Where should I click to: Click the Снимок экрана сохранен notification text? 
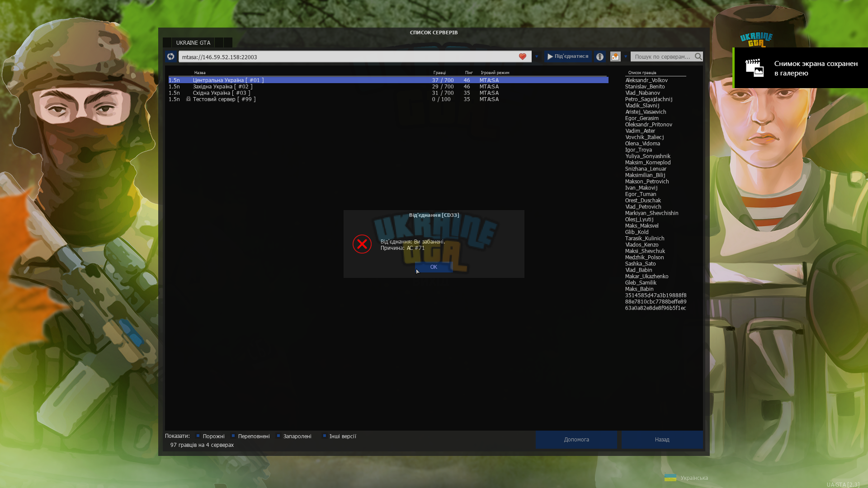click(x=816, y=68)
